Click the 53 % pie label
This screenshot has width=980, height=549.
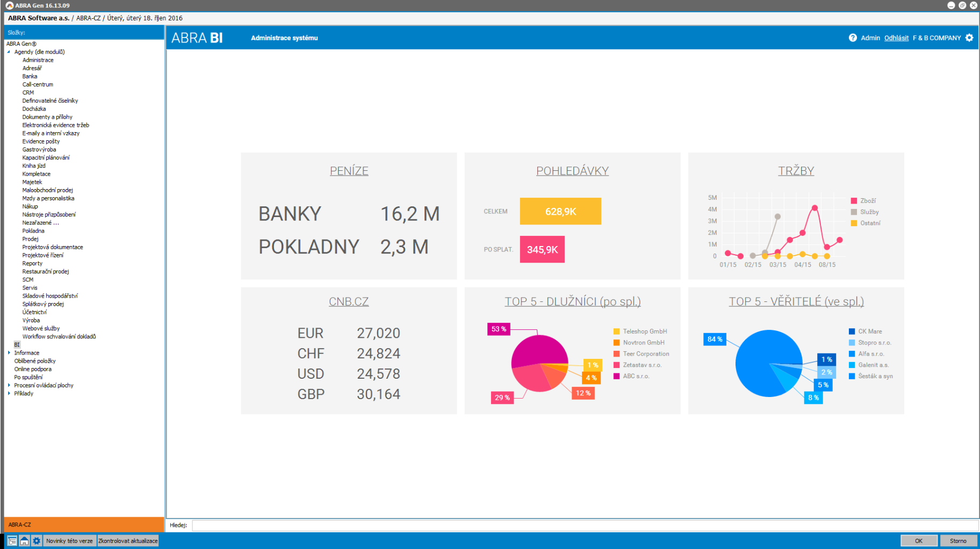(x=499, y=329)
